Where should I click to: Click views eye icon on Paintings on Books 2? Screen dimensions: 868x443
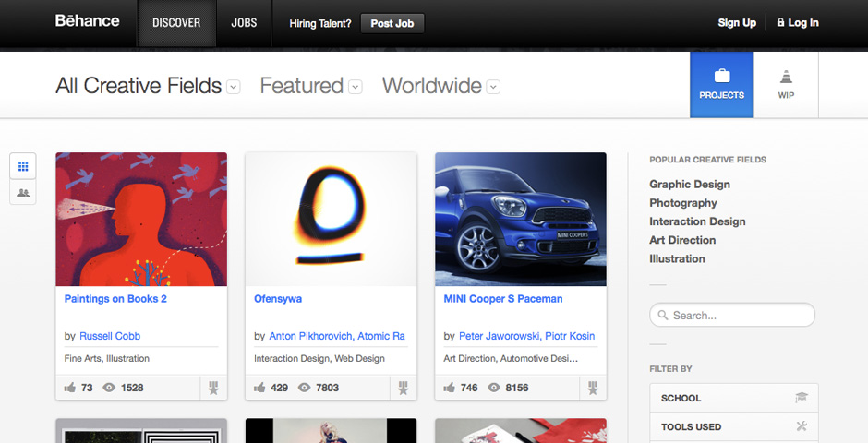[109, 388]
